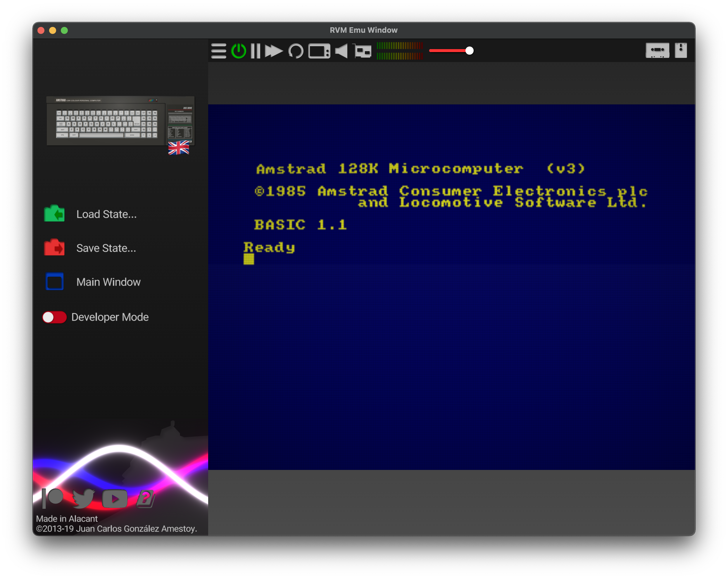Adjust the red volume slider
728x579 pixels.
tap(469, 51)
